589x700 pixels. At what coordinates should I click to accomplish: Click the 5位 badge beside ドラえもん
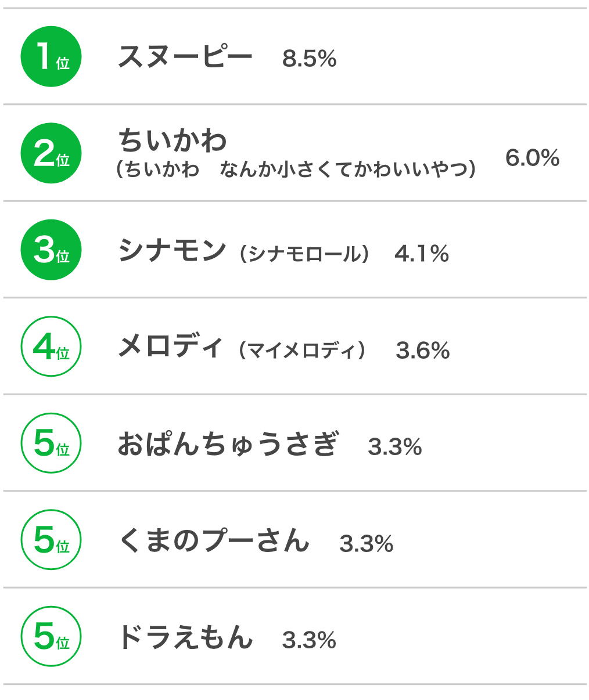pyautogui.click(x=51, y=637)
